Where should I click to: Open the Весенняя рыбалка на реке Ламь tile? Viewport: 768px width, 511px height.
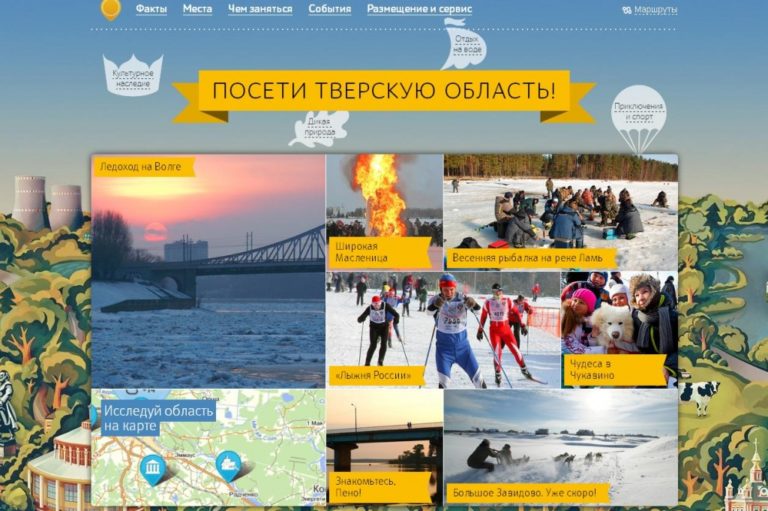(x=560, y=210)
